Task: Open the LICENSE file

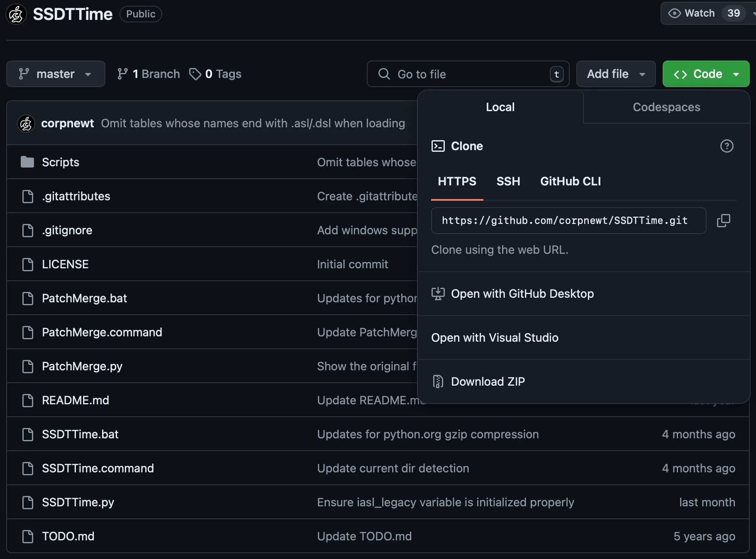Action: 65,264
